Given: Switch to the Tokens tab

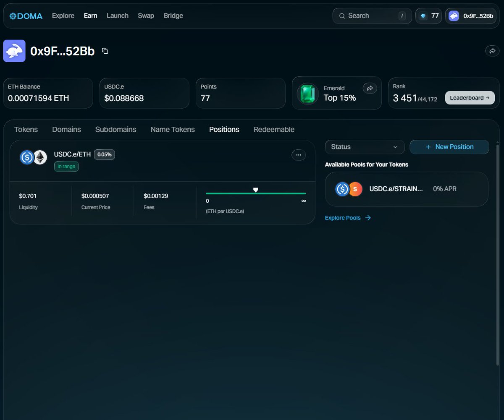Looking at the screenshot, I should (x=26, y=129).
